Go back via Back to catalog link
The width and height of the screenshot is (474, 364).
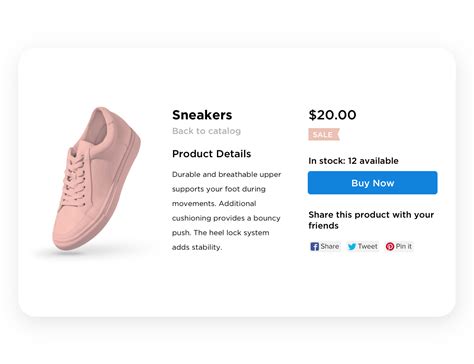[x=206, y=131]
